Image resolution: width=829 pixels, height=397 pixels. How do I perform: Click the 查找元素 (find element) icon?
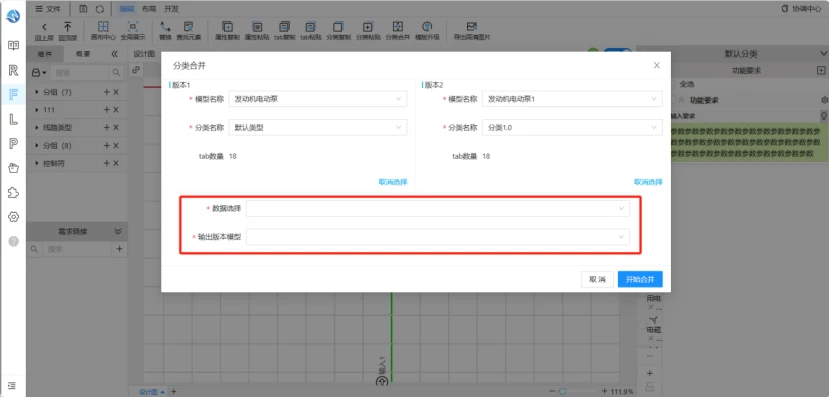(189, 27)
